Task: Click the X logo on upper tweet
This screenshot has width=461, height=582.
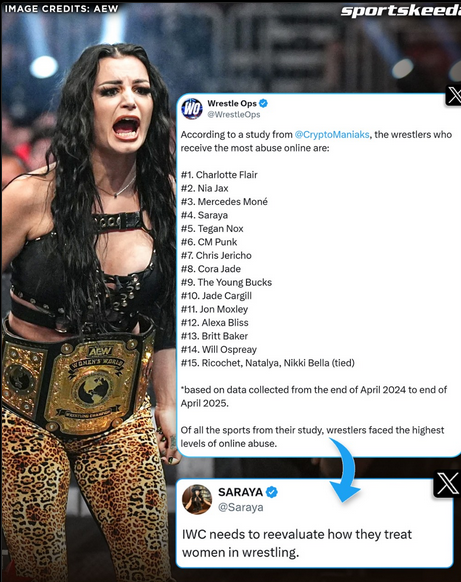Action: [x=453, y=96]
